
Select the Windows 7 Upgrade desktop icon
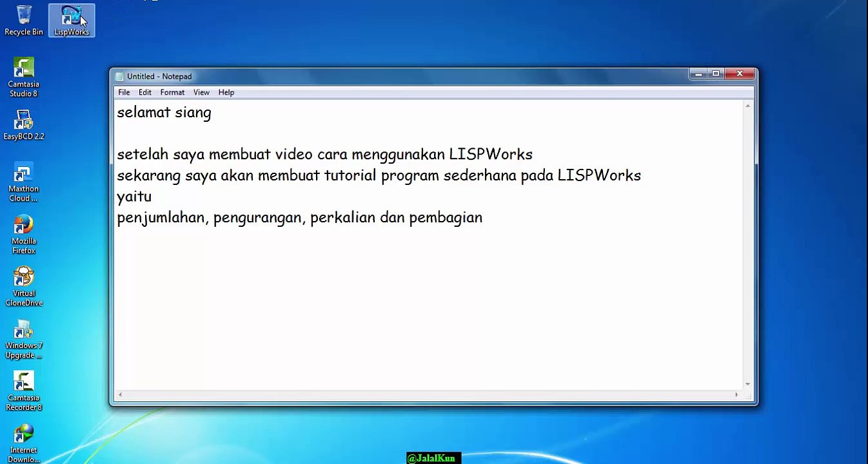click(23, 339)
